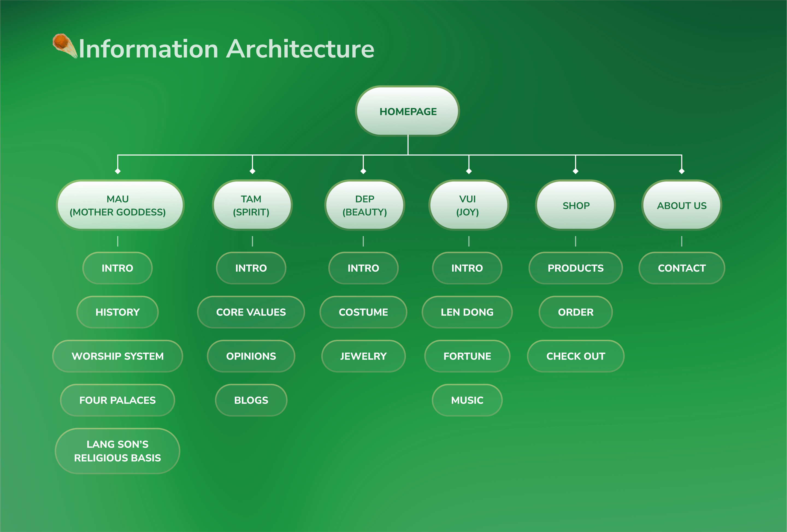Open the DEP (Beauty) section node

[x=364, y=206]
